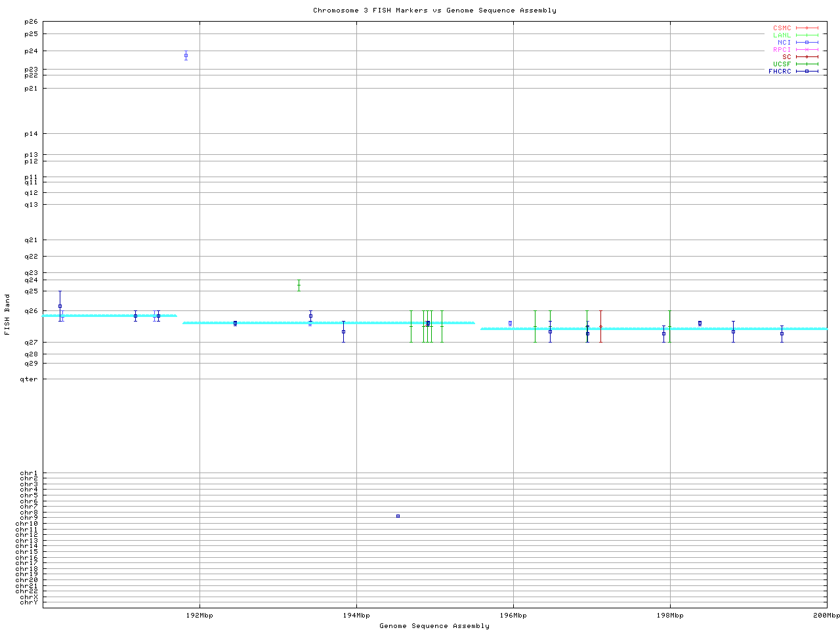Click the red diamond point near 197Mbp
The image size is (840, 630).
point(600,327)
